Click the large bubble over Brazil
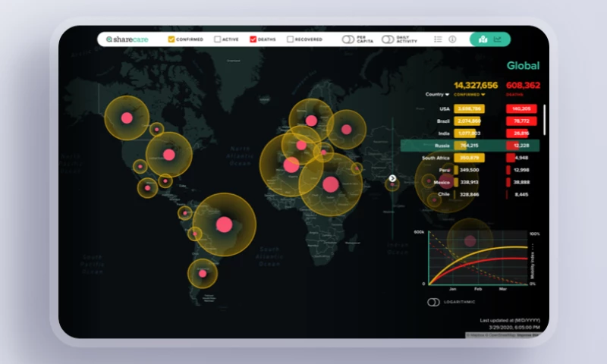The height and width of the screenshot is (364, 607). tap(224, 224)
